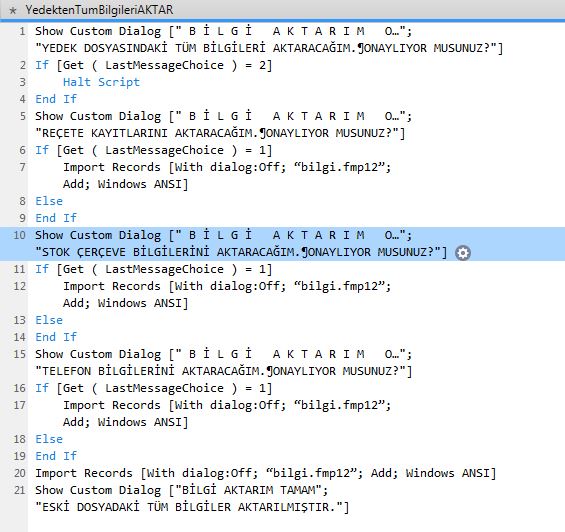
Task: Select If step on line 16
Action: (x=154, y=388)
